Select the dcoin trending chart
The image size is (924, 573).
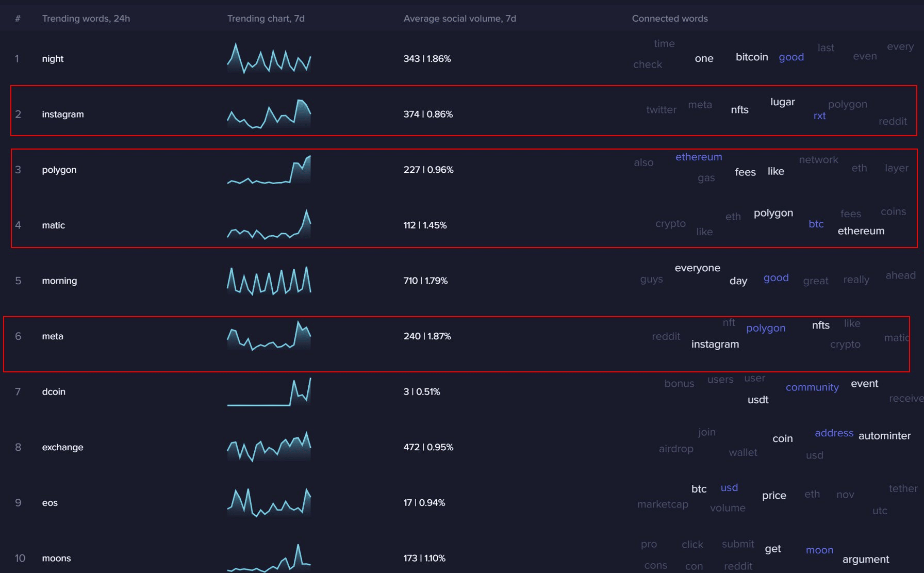269,391
